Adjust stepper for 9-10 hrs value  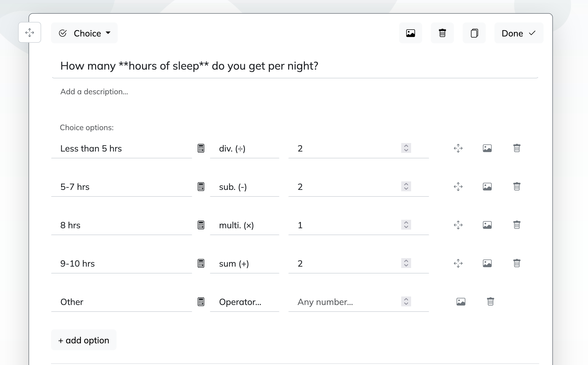[406, 263]
